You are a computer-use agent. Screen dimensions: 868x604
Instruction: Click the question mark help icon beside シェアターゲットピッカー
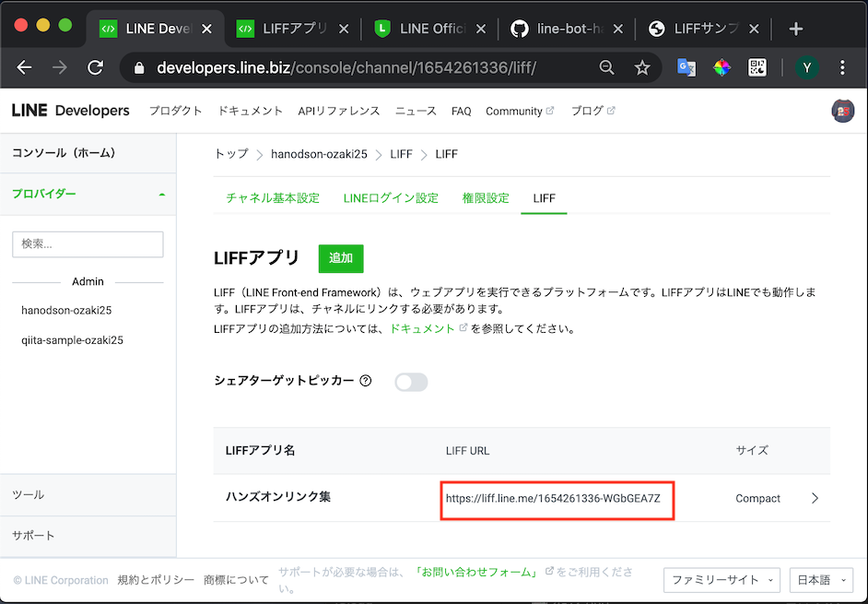[x=366, y=381]
